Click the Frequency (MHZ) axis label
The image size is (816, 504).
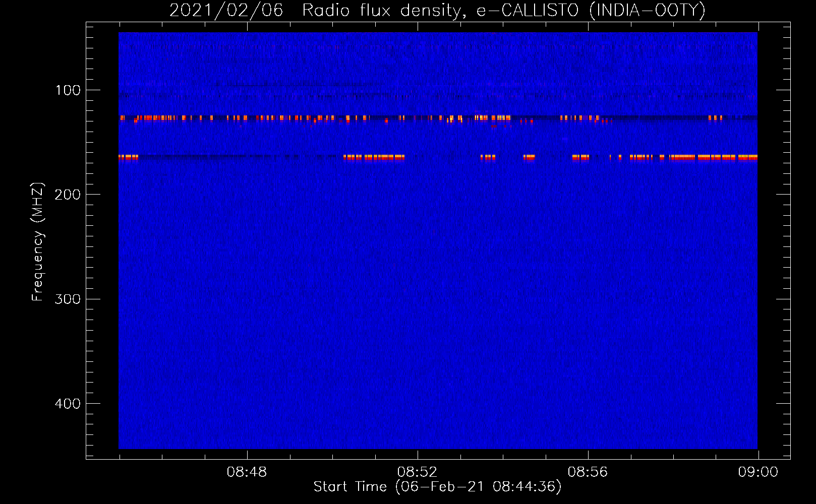[x=38, y=242]
